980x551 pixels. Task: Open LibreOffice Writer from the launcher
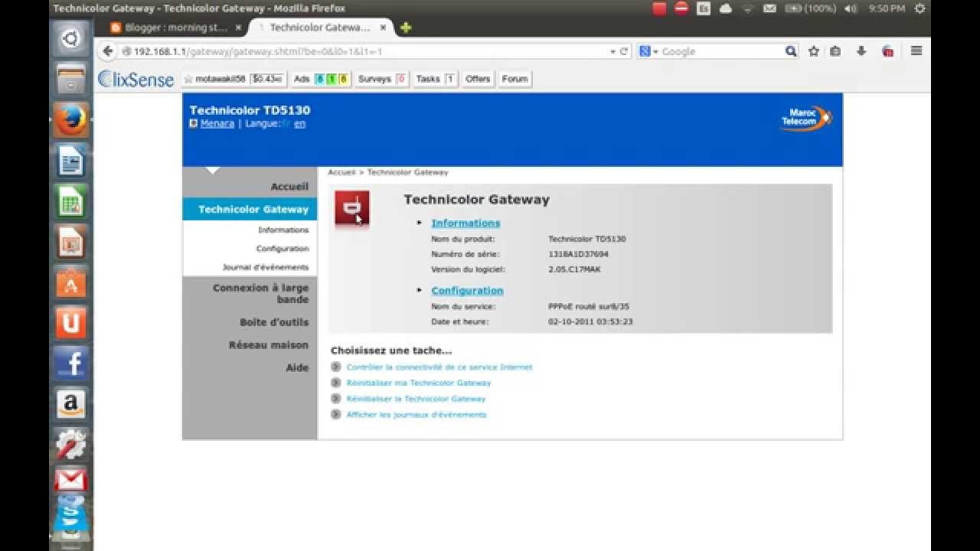[71, 161]
